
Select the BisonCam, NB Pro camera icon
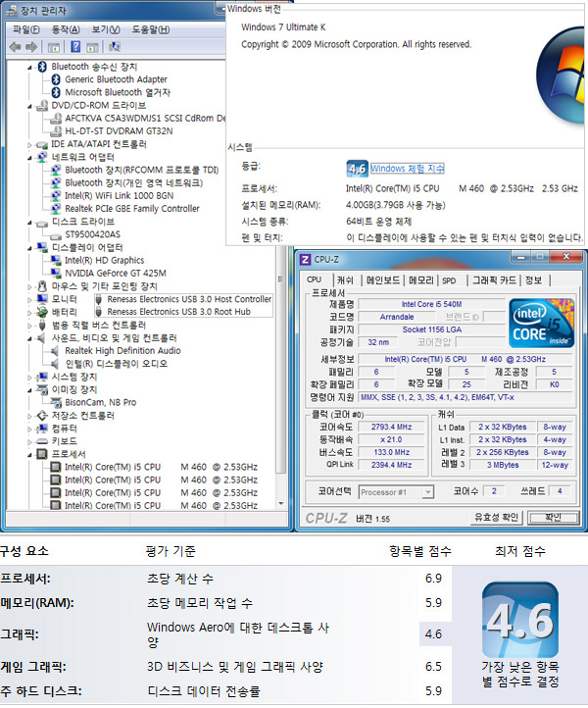(x=56, y=402)
